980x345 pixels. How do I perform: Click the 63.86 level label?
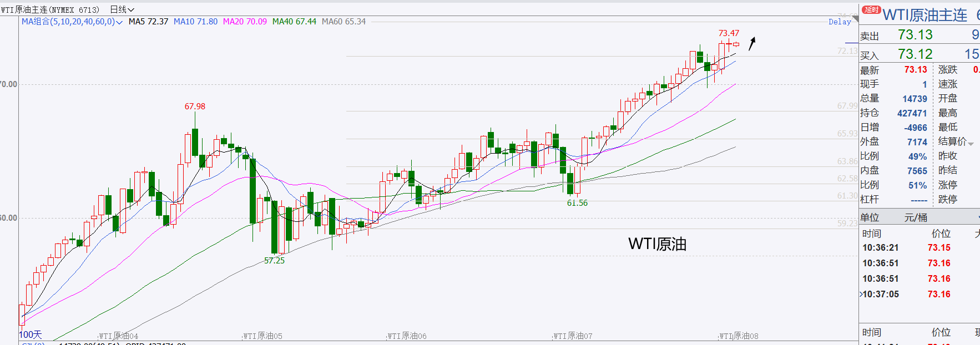pos(847,161)
